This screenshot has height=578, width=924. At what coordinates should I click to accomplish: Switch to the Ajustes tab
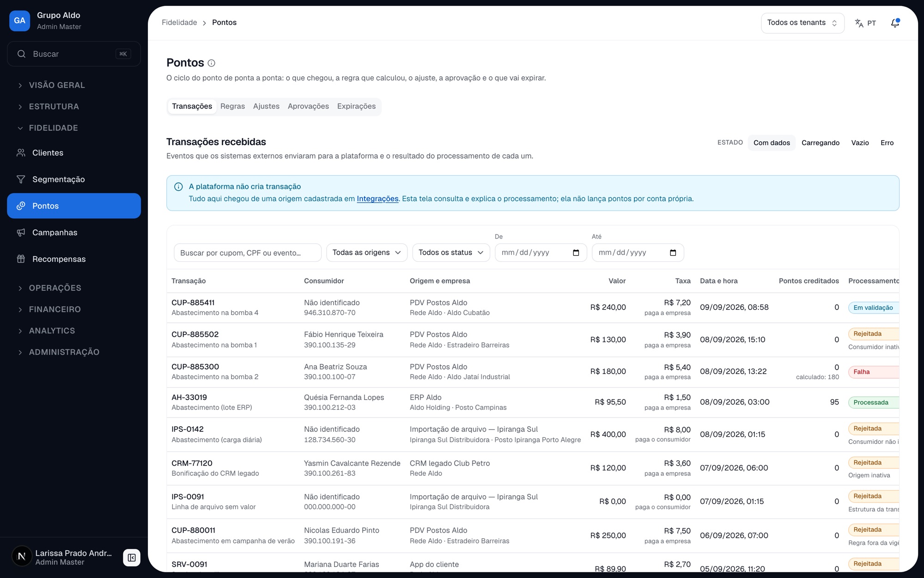pyautogui.click(x=266, y=106)
